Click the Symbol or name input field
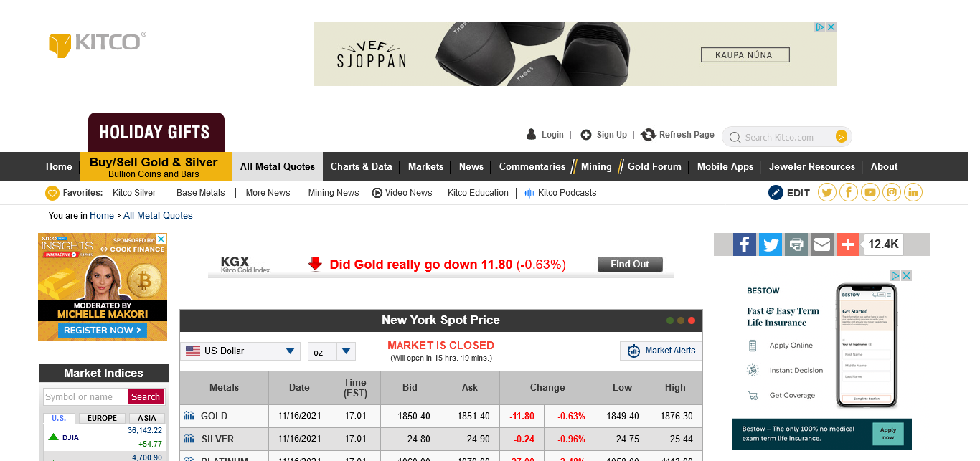 tap(85, 397)
